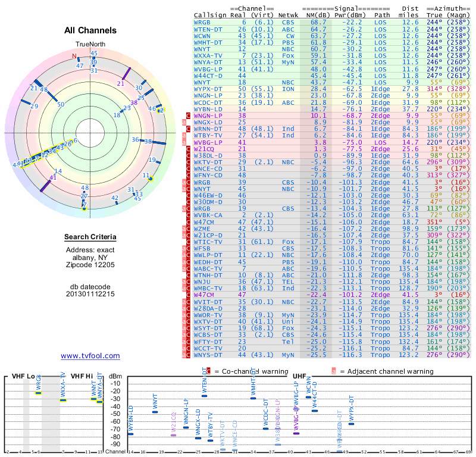Click the Callsign column header
This screenshot has width=476, height=457.
(x=210, y=15)
